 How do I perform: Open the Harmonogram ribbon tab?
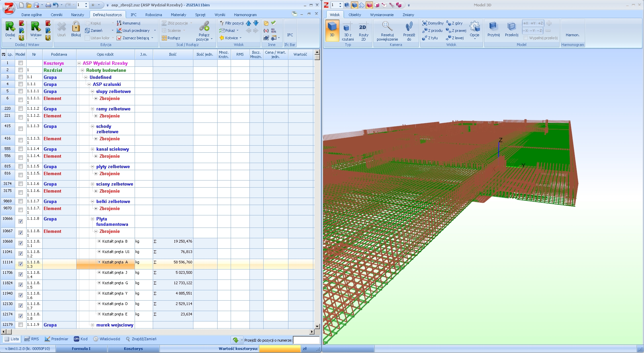click(x=245, y=15)
